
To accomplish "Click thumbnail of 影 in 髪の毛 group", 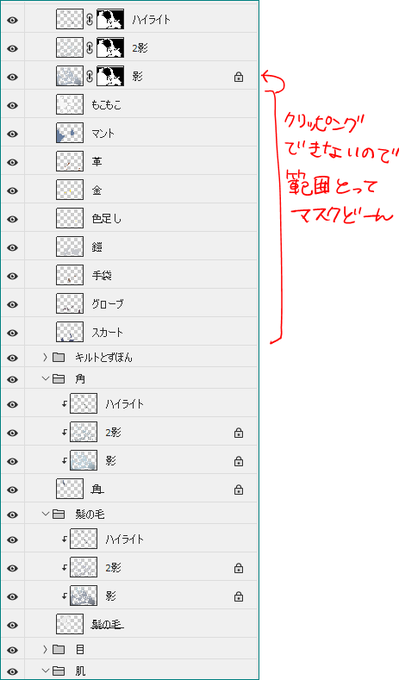I will [83, 596].
